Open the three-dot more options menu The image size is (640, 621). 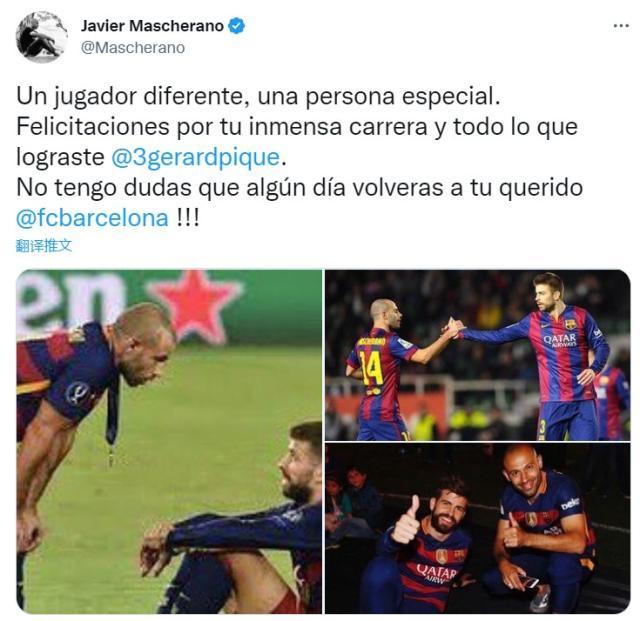[621, 26]
